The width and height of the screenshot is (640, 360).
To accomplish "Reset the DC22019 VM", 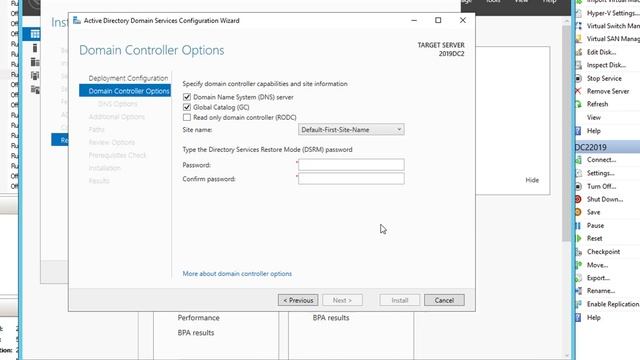I will [594, 238].
